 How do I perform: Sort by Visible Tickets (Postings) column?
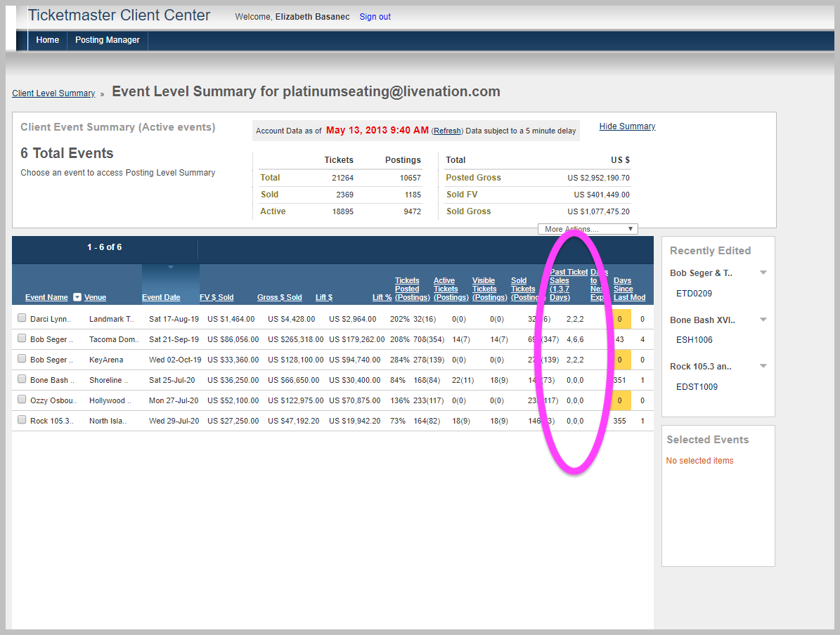[489, 289]
